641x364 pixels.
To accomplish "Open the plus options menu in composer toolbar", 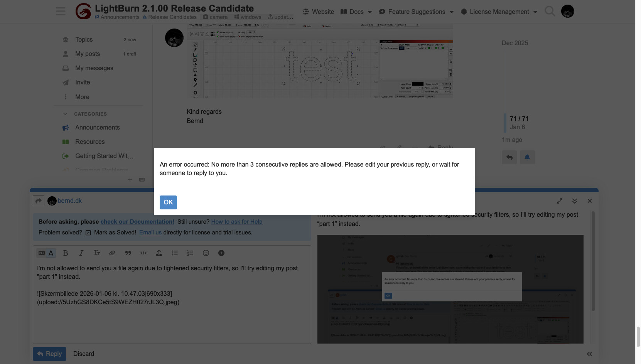I will [221, 253].
